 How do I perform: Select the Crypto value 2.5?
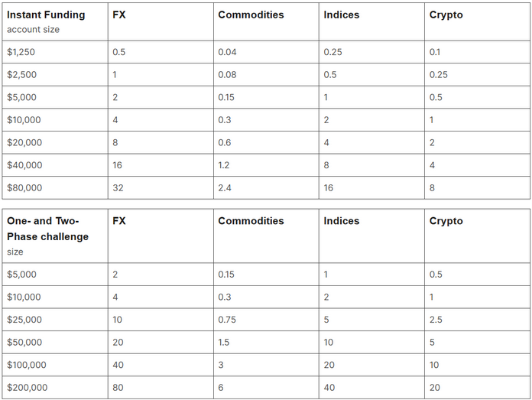click(436, 320)
